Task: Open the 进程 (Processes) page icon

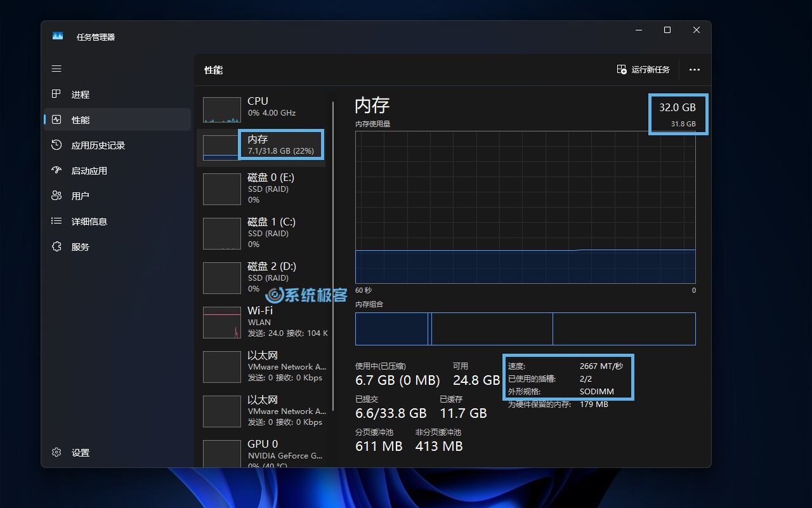Action: (x=56, y=94)
